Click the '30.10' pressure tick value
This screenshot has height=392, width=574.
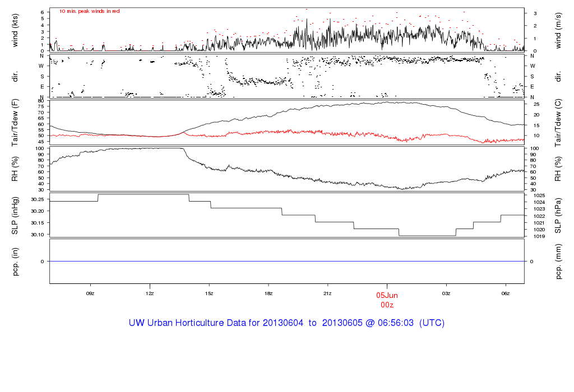[x=38, y=235]
